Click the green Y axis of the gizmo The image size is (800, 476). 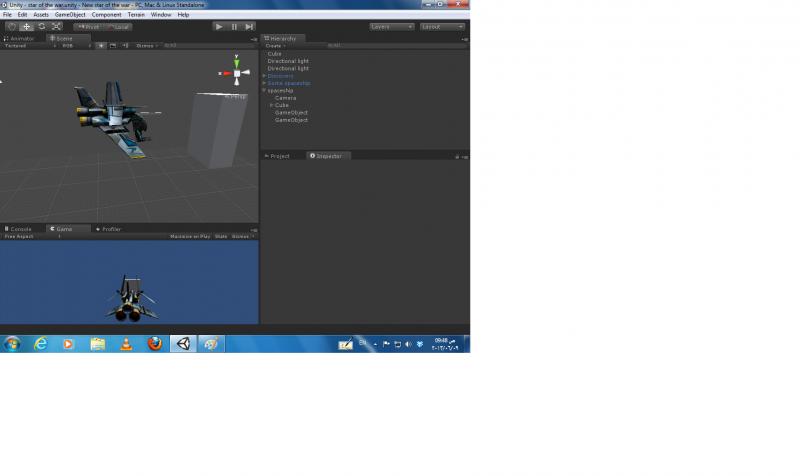point(236,62)
